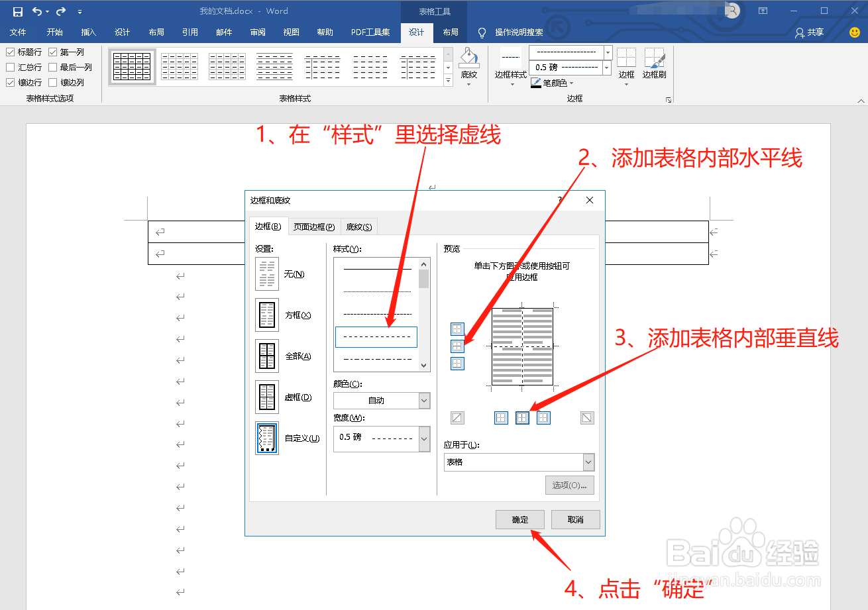Open the PDF工具集 tab

[370, 32]
